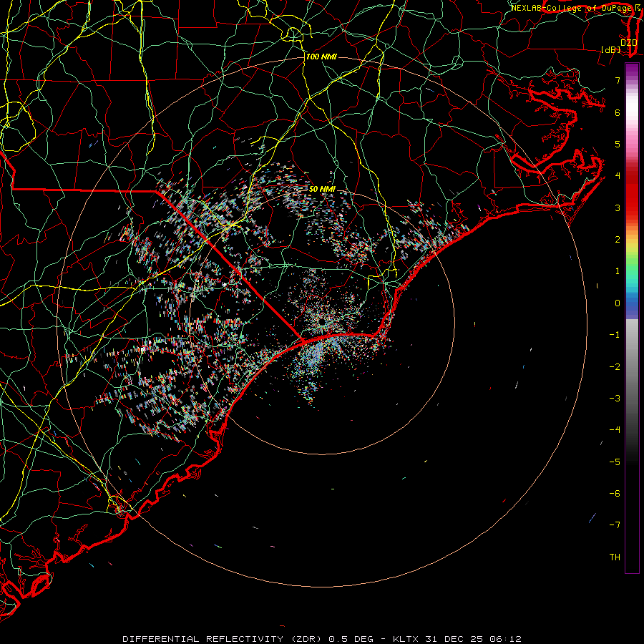This screenshot has width=644, height=644.
Task: Click the red portion of the color bar
Action: pyautogui.click(x=632, y=193)
